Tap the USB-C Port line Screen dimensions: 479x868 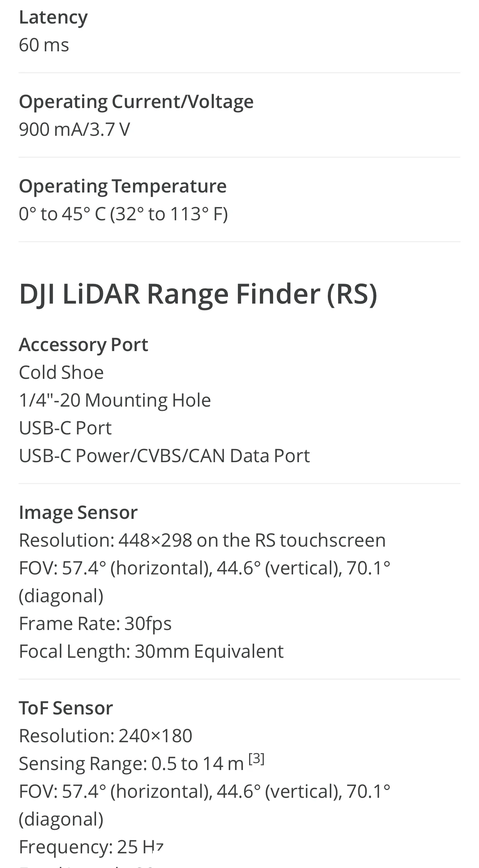tap(65, 428)
